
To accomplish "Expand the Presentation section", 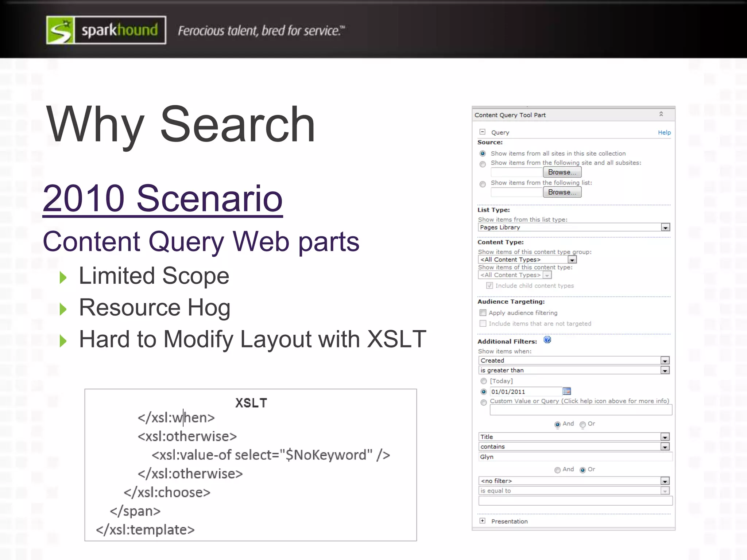I will pos(483,521).
